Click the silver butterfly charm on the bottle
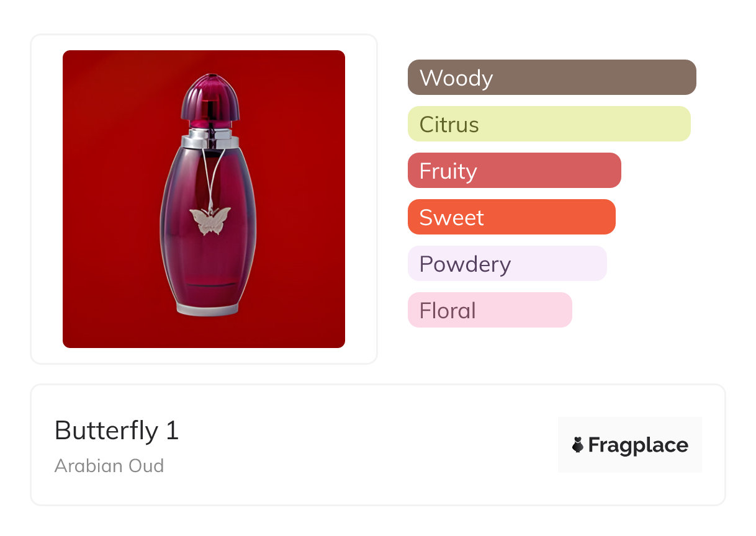756x536 pixels. (x=210, y=221)
